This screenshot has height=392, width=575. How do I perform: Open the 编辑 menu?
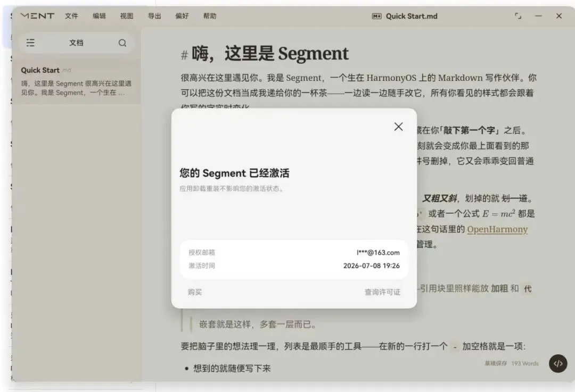[99, 16]
